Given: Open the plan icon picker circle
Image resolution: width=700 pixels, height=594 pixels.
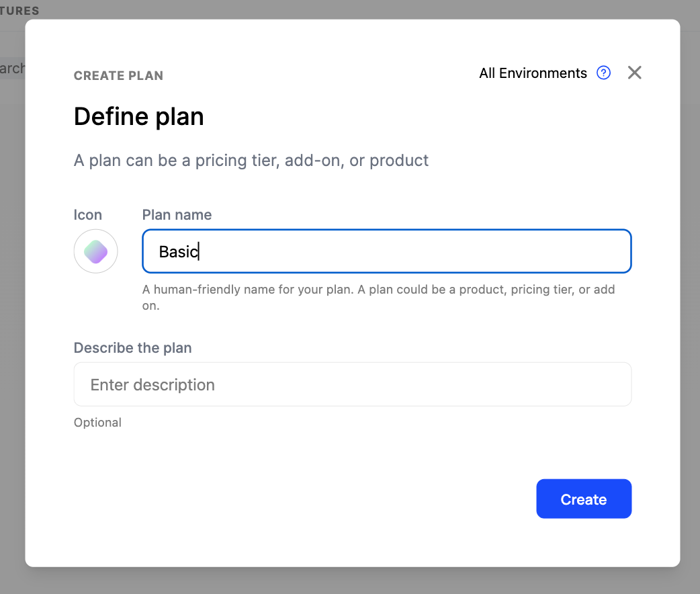Looking at the screenshot, I should [96, 251].
